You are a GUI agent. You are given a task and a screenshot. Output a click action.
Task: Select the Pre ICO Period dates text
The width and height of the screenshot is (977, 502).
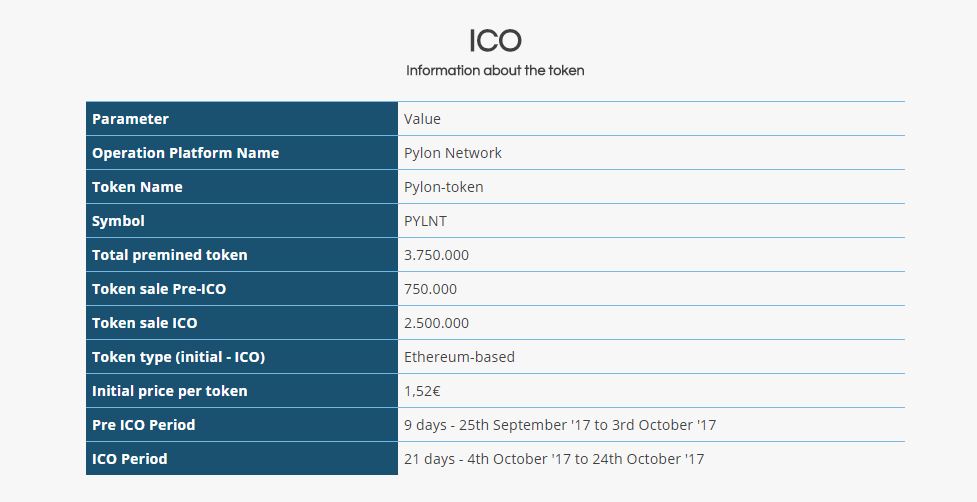560,425
